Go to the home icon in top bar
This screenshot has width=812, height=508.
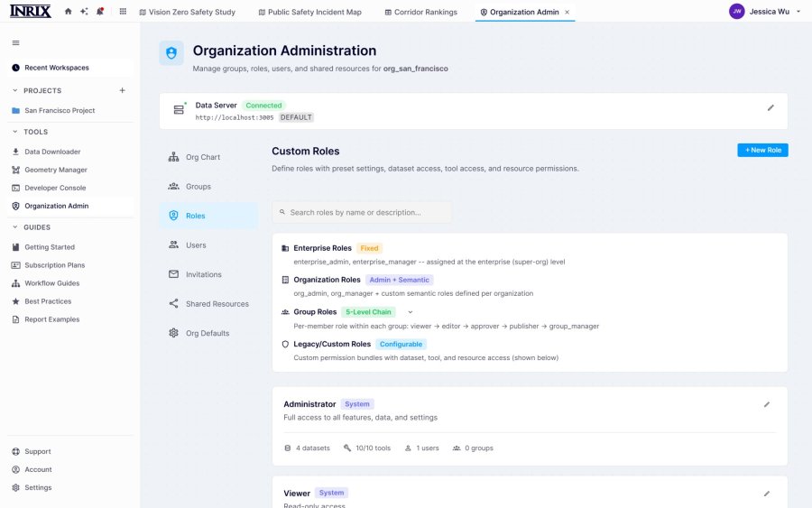pyautogui.click(x=68, y=12)
